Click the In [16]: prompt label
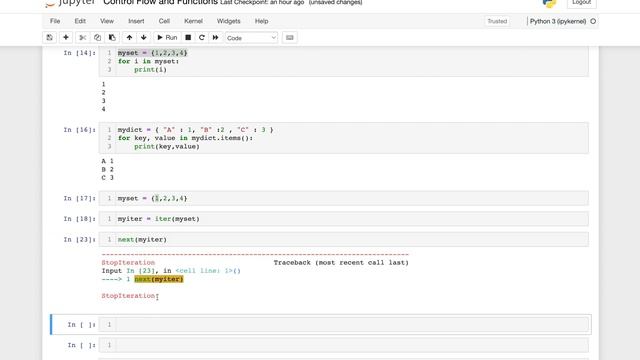This screenshot has width=640, height=360. (x=80, y=130)
